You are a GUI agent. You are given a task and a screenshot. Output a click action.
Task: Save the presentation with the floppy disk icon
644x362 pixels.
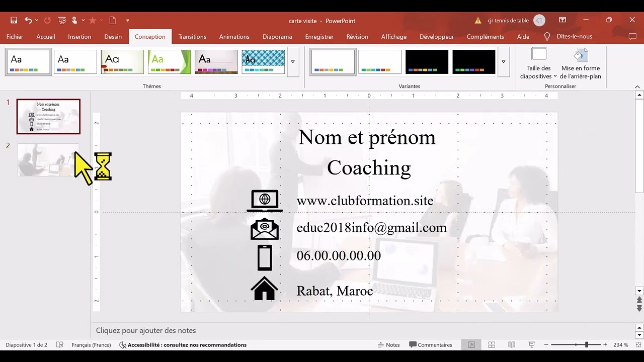[14, 20]
